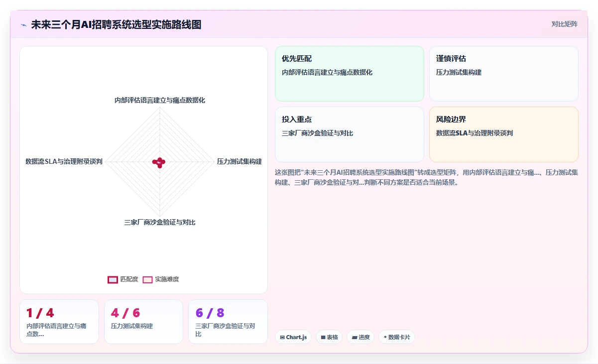Toggle the 匹配度 legend item

123,279
